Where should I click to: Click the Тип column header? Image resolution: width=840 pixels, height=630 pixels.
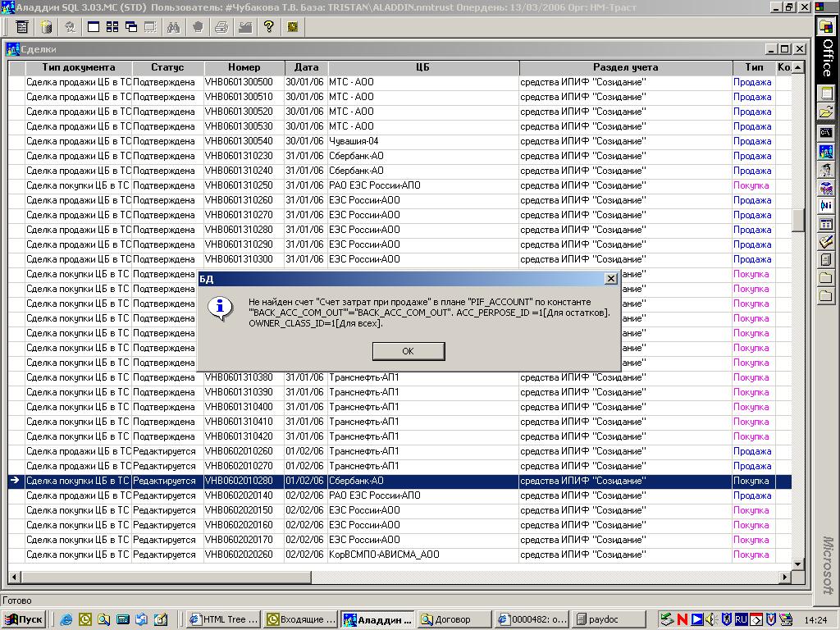(754, 67)
